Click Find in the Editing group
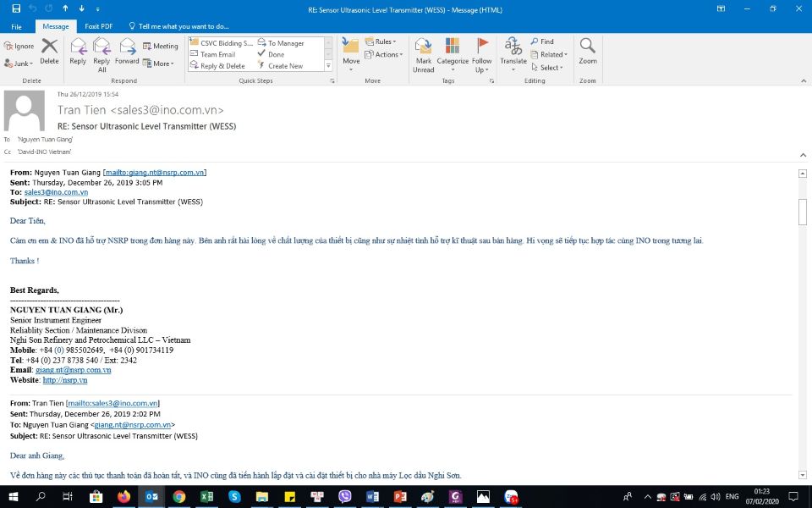 coord(542,41)
